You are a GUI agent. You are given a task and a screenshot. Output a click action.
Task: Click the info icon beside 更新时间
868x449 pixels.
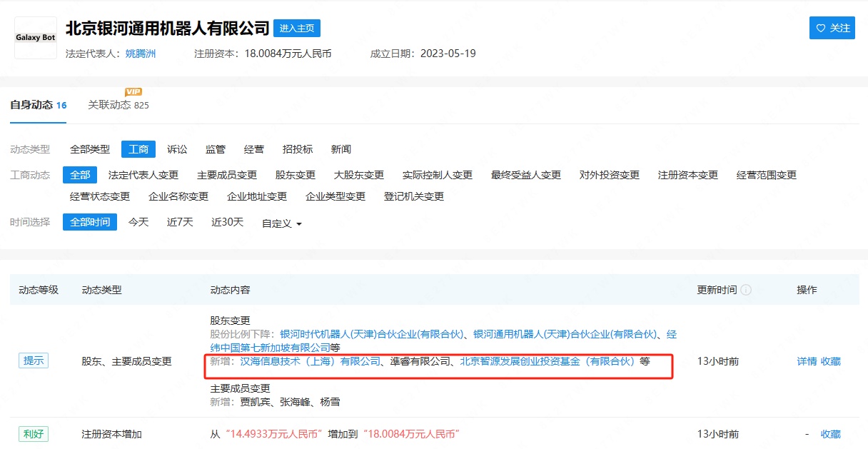coord(746,290)
